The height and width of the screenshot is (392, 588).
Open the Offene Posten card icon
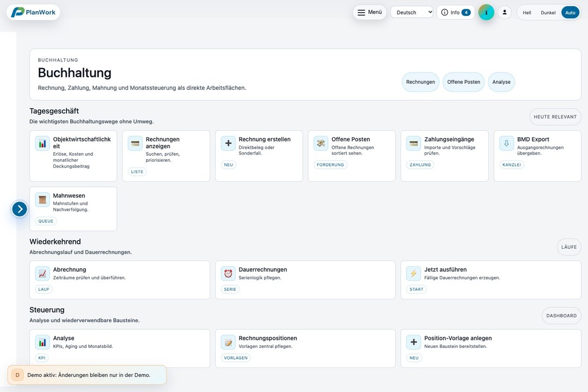(x=321, y=143)
